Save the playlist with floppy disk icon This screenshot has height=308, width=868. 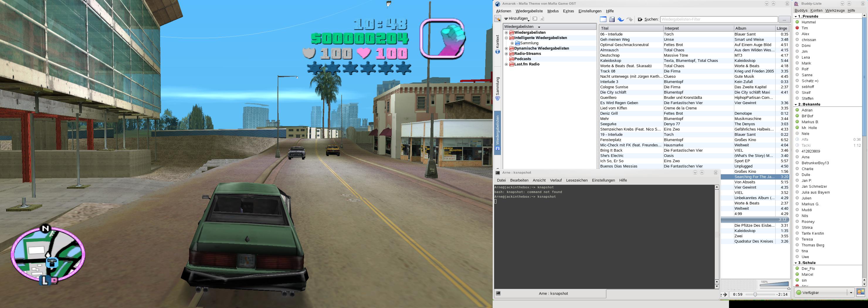pos(612,19)
